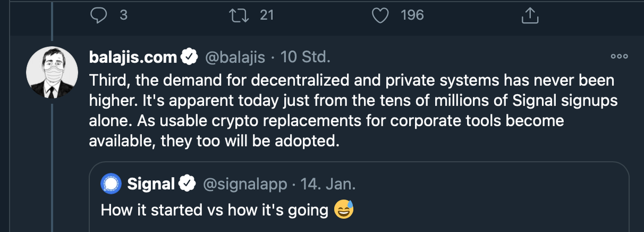The image size is (644, 232).
Task: Click the 21 retweets count
Action: tap(266, 15)
